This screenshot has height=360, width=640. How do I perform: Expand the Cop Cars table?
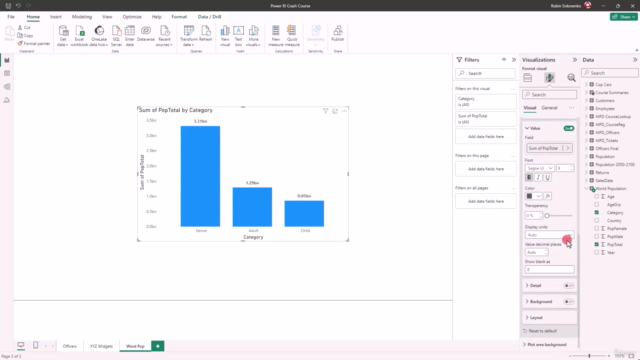(x=587, y=84)
